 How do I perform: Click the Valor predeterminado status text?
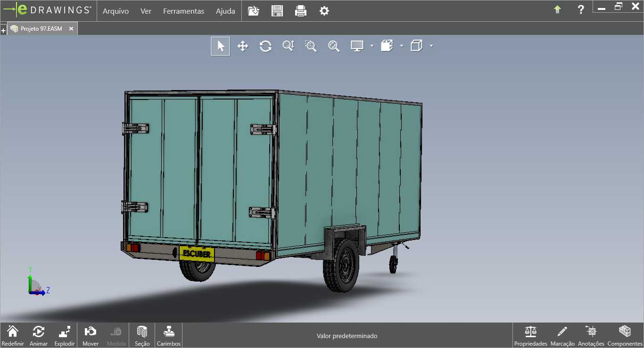click(x=347, y=336)
